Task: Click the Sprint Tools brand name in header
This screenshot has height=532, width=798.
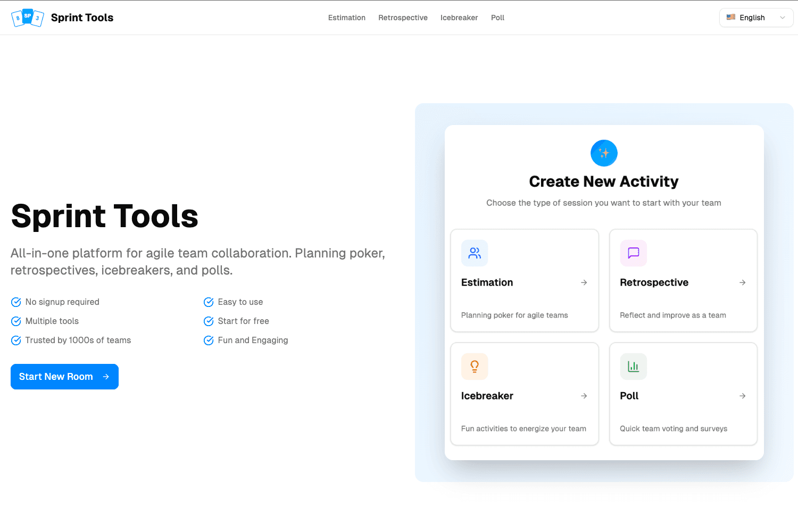Action: pyautogui.click(x=82, y=18)
